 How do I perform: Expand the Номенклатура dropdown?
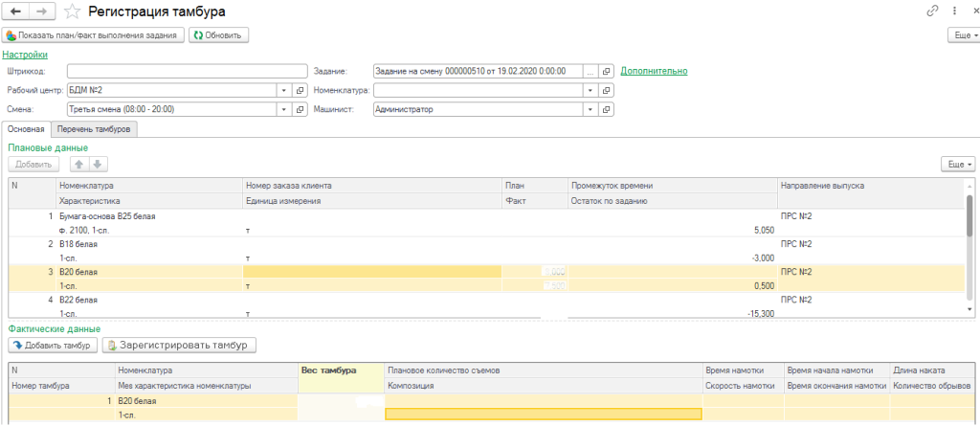(590, 90)
